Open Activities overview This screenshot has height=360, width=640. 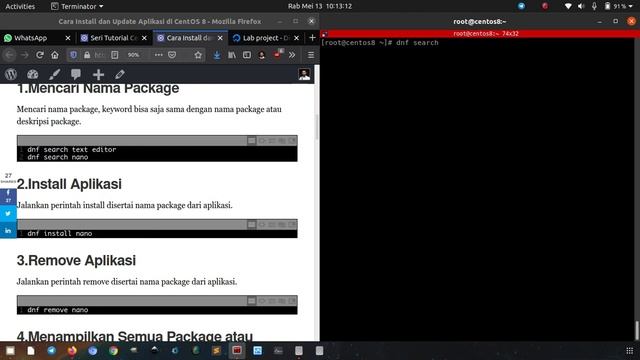point(20,6)
